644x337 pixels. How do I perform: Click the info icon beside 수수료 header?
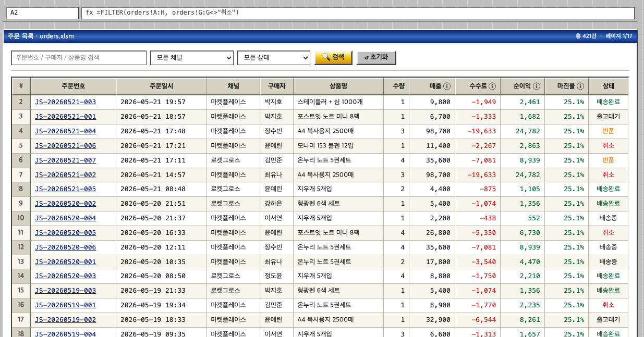[492, 86]
